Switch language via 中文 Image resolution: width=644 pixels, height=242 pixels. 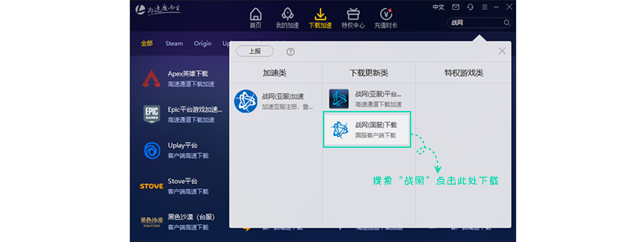[x=438, y=7]
